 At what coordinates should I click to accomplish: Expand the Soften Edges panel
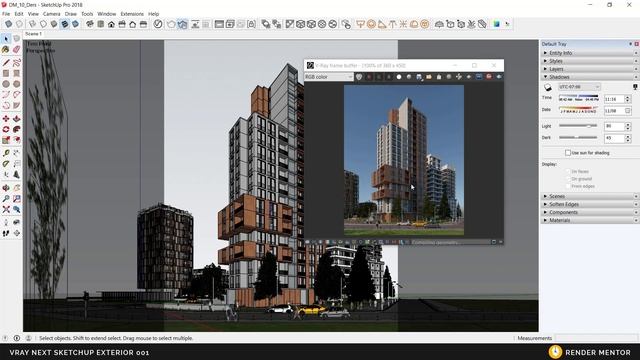tap(589, 204)
